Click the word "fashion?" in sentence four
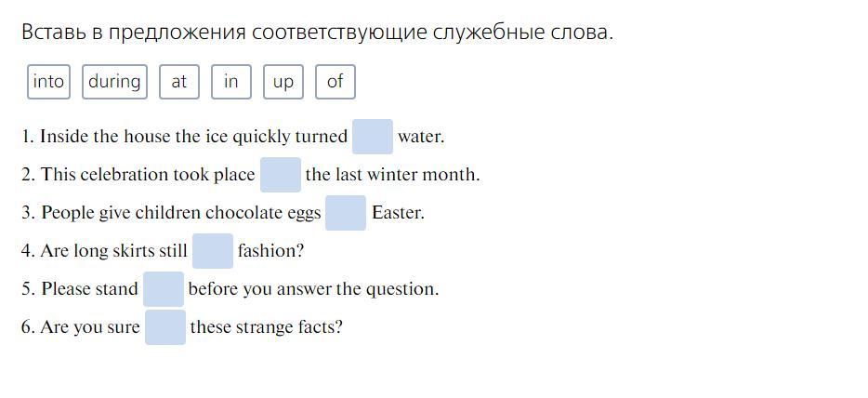The image size is (868, 398). point(270,251)
